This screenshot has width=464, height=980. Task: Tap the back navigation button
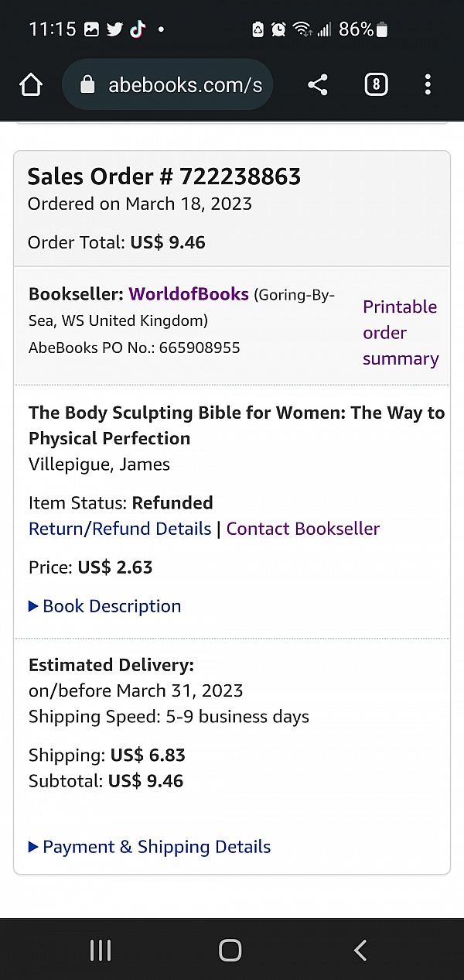[x=359, y=951]
